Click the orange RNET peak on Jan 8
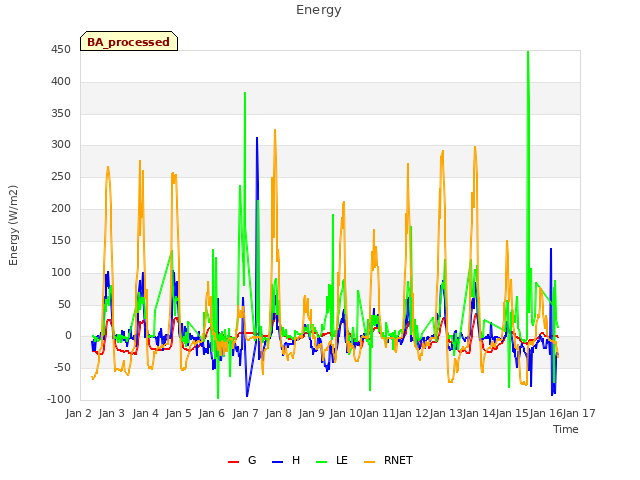640x480 pixels. pos(275,131)
